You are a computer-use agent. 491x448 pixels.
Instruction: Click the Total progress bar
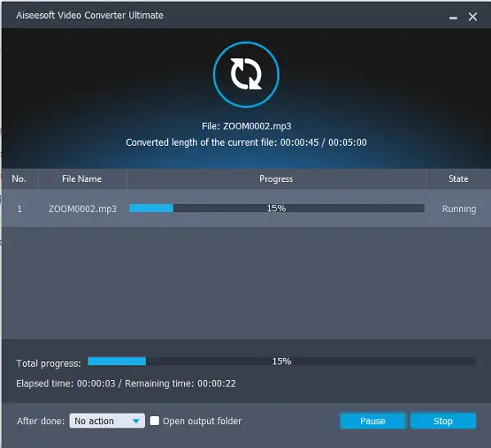(x=282, y=361)
